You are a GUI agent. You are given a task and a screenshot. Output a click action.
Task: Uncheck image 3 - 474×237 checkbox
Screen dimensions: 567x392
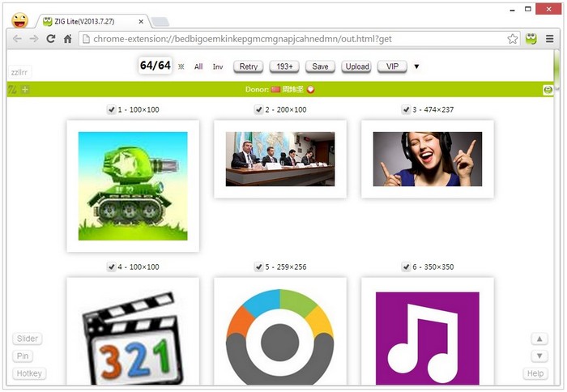tap(406, 109)
